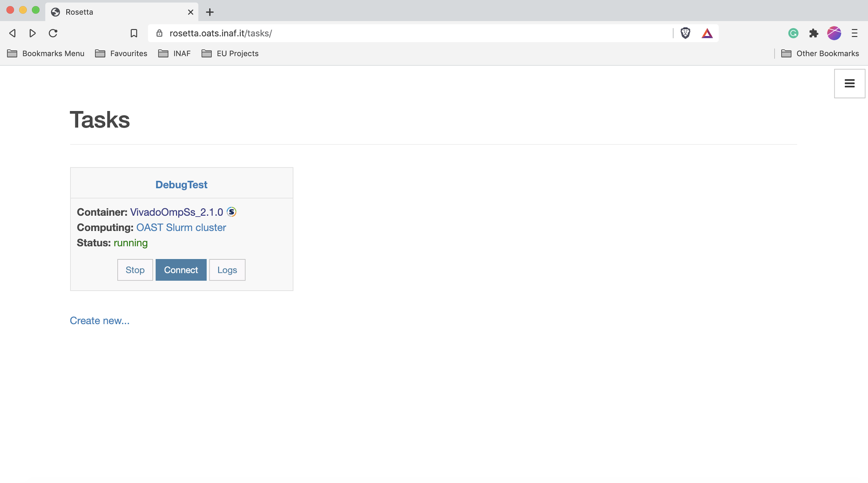Open the Grammarly extension icon

[793, 33]
